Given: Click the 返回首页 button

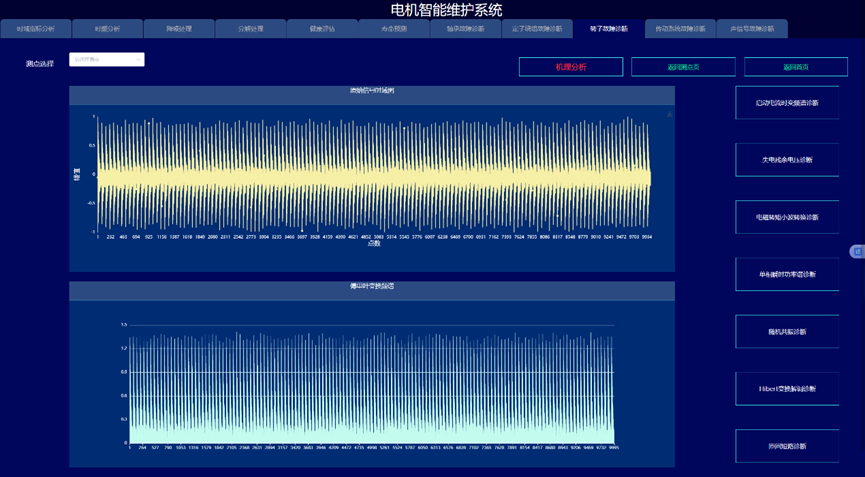Looking at the screenshot, I should (795, 67).
